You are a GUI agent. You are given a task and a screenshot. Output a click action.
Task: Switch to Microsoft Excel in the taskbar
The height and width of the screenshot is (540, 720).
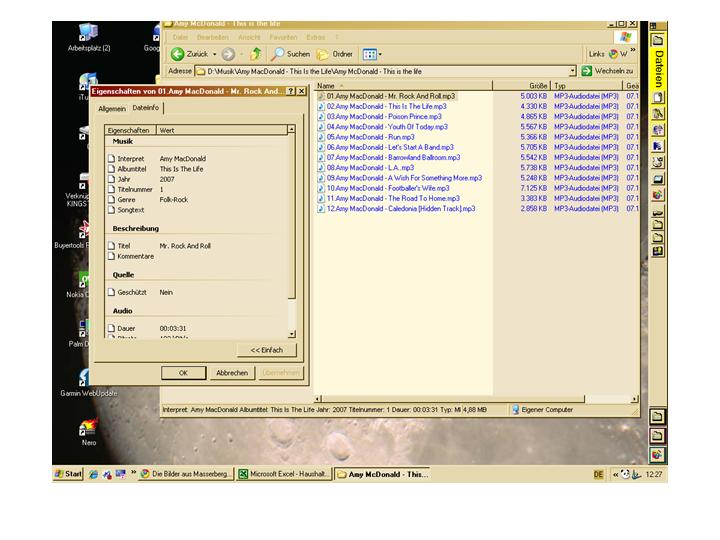pyautogui.click(x=283, y=474)
